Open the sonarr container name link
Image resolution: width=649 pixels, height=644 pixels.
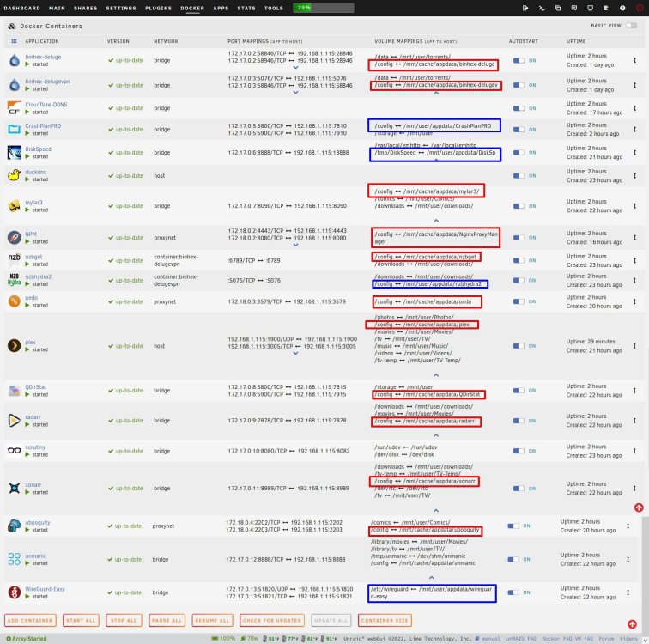[33, 484]
